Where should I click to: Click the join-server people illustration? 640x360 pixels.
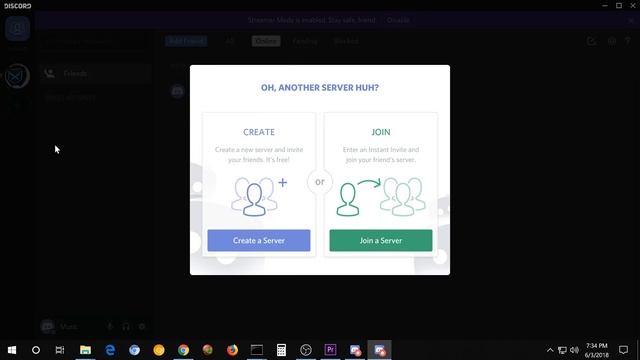tap(381, 196)
